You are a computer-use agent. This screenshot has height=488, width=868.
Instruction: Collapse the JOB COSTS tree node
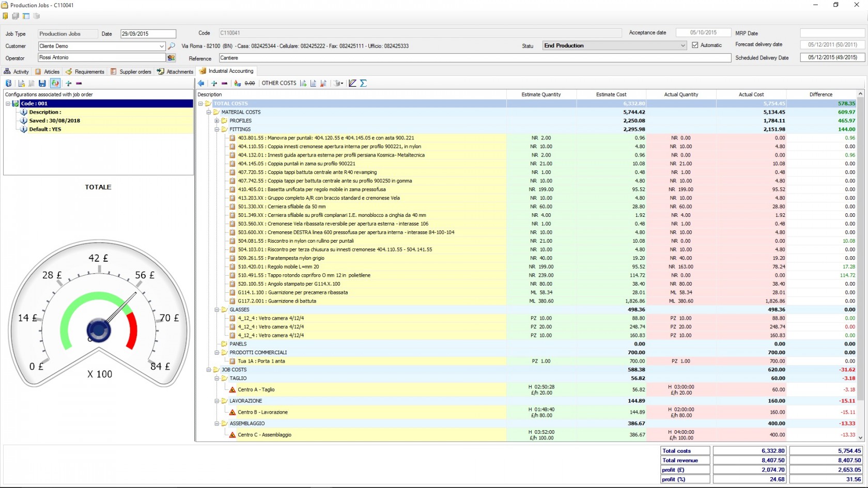pyautogui.click(x=209, y=370)
